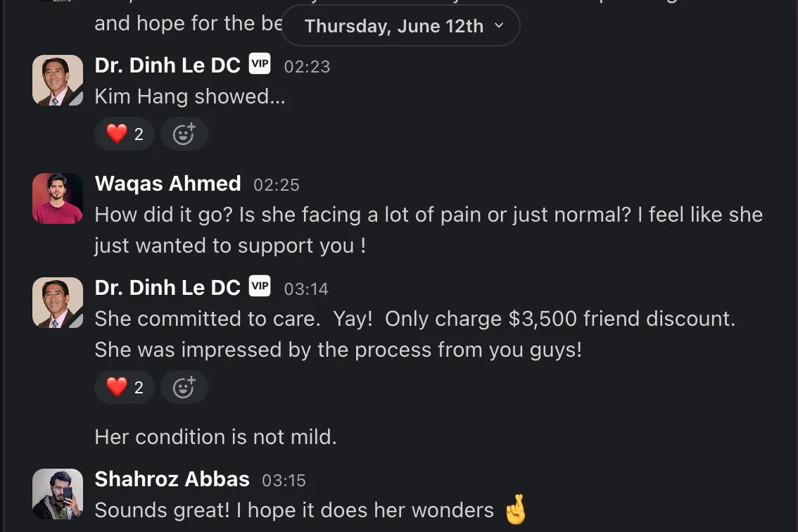This screenshot has width=798, height=532.
Task: Click the Dr. Dinh Le DC name at 03:14
Action: [167, 288]
